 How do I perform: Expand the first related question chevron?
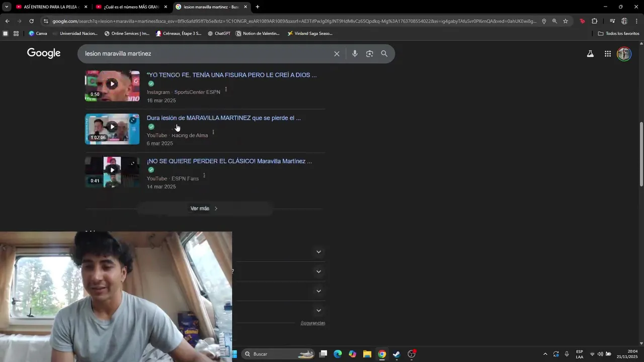(x=318, y=252)
